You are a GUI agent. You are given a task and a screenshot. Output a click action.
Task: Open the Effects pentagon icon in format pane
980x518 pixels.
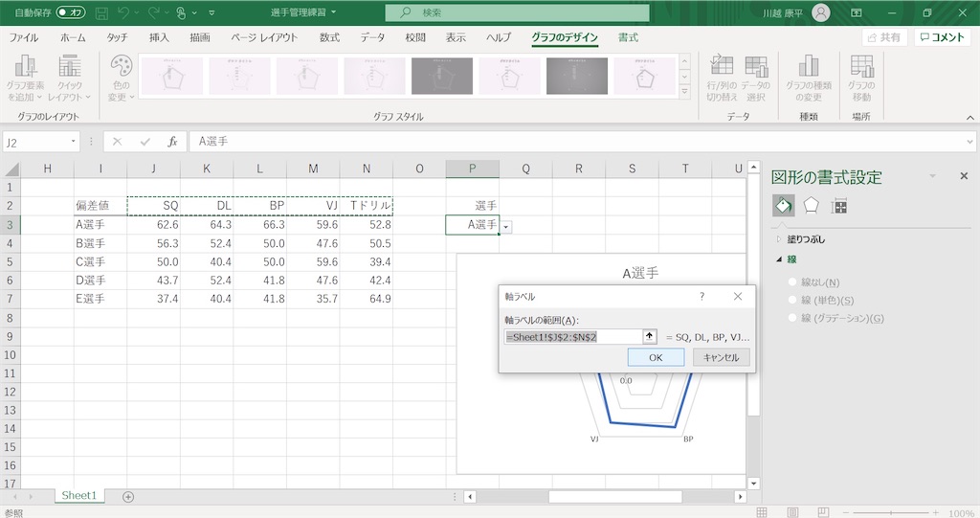[x=811, y=205]
